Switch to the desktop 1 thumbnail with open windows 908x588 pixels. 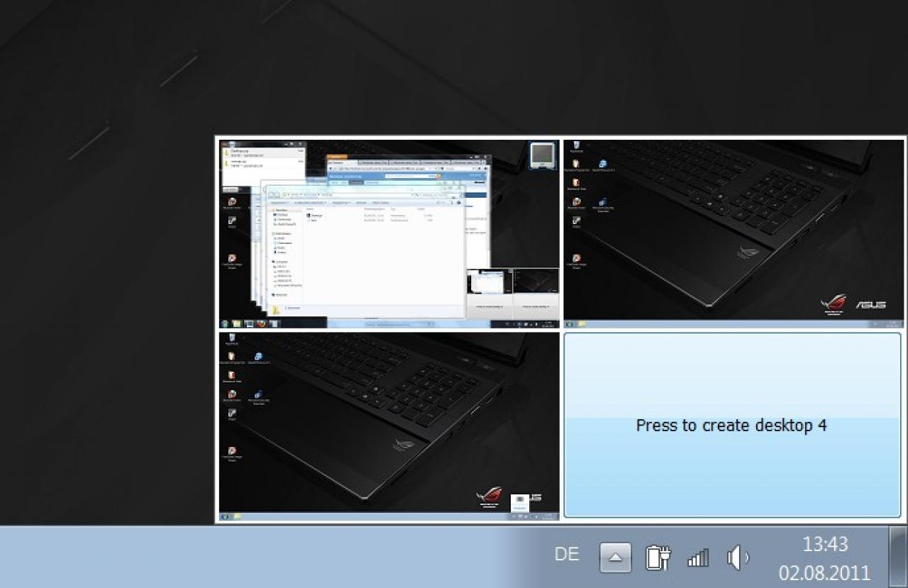(x=389, y=233)
